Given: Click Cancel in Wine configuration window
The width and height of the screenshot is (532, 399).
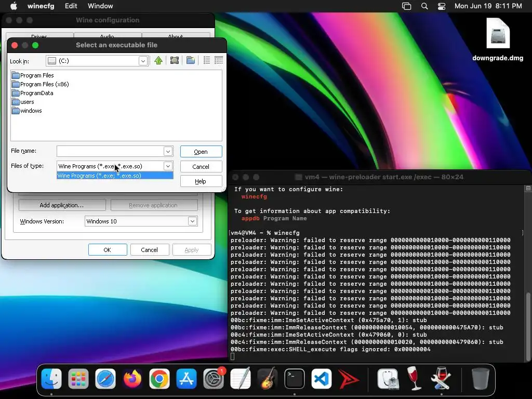Looking at the screenshot, I should (x=149, y=250).
